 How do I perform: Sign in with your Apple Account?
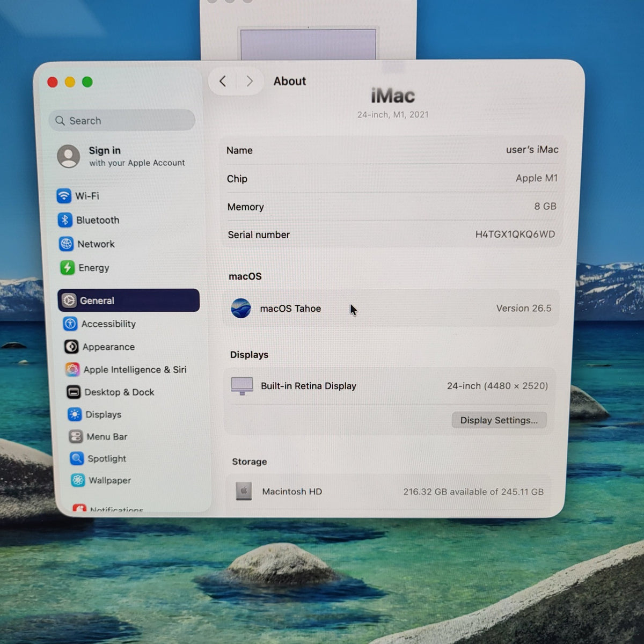tap(121, 156)
